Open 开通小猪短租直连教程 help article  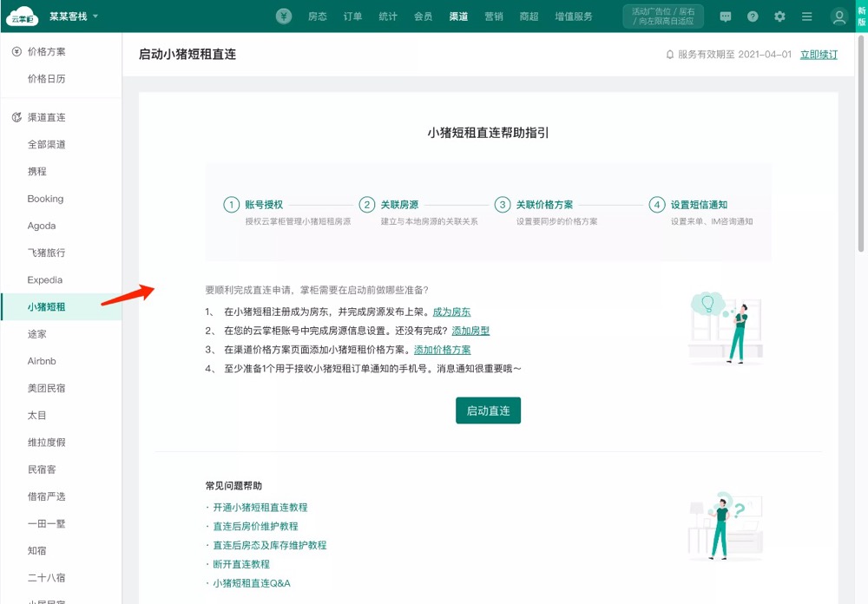coord(260,507)
